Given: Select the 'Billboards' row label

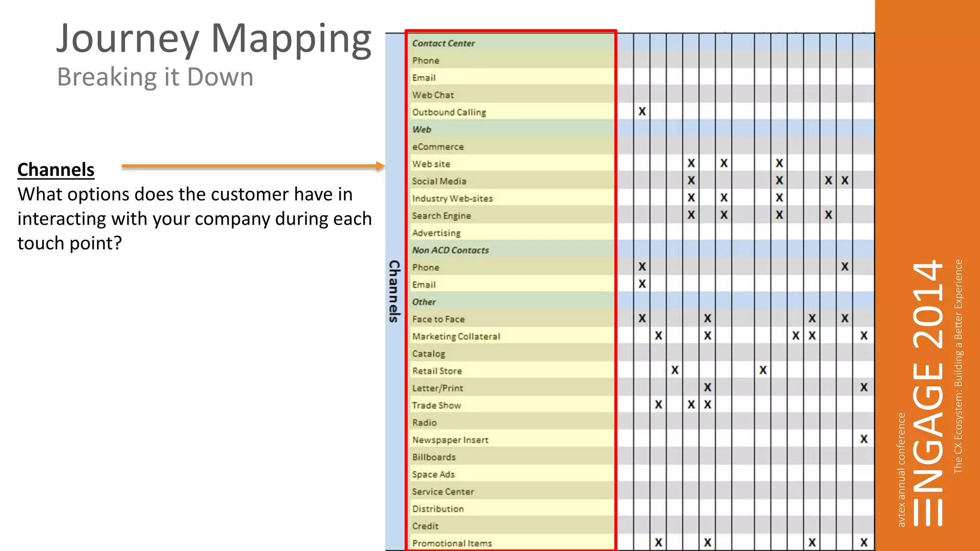Looking at the screenshot, I should (x=434, y=457).
